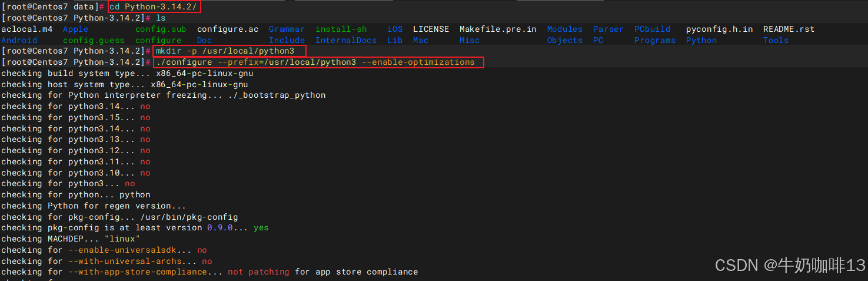The width and height of the screenshot is (868, 281).
Task: Select the Lib directory name
Action: [x=395, y=40]
